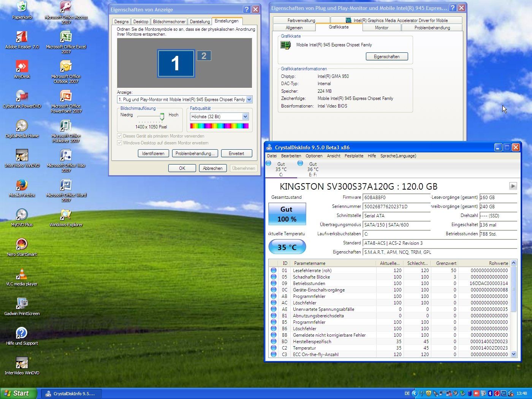This screenshot has height=399, width=532.
Task: Select the C: drive status in CrystalDiskInfo
Action: click(281, 169)
